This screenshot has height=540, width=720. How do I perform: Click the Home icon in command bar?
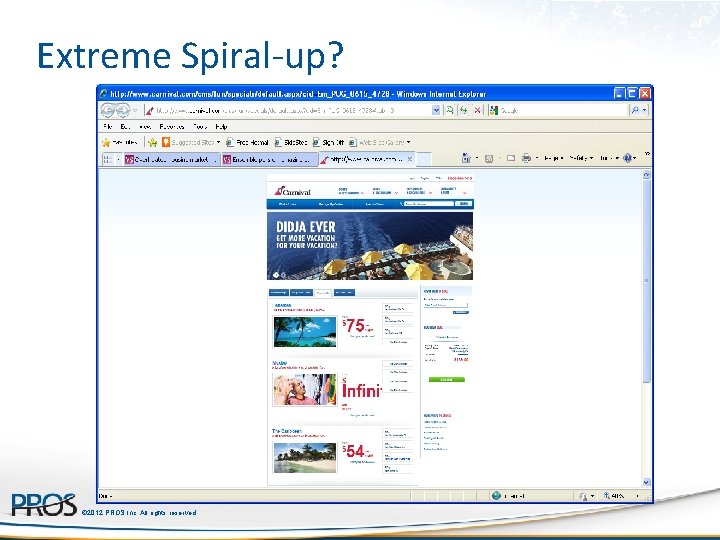[466, 158]
